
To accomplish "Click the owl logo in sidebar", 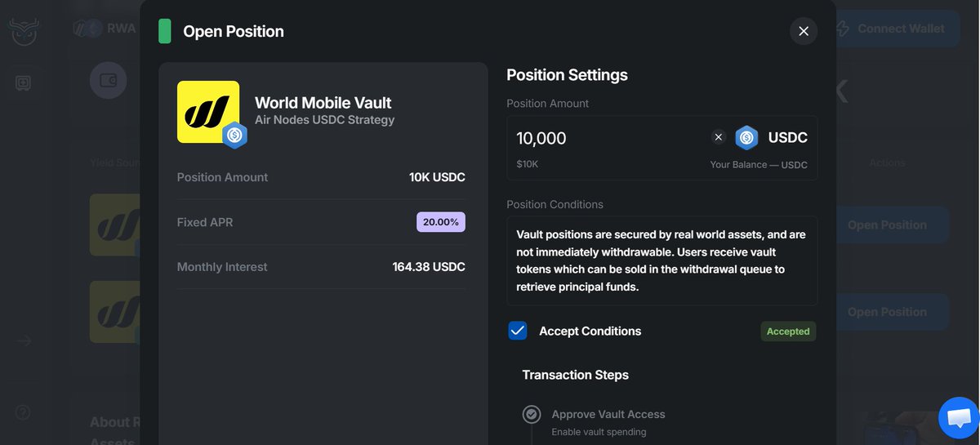I will click(24, 31).
